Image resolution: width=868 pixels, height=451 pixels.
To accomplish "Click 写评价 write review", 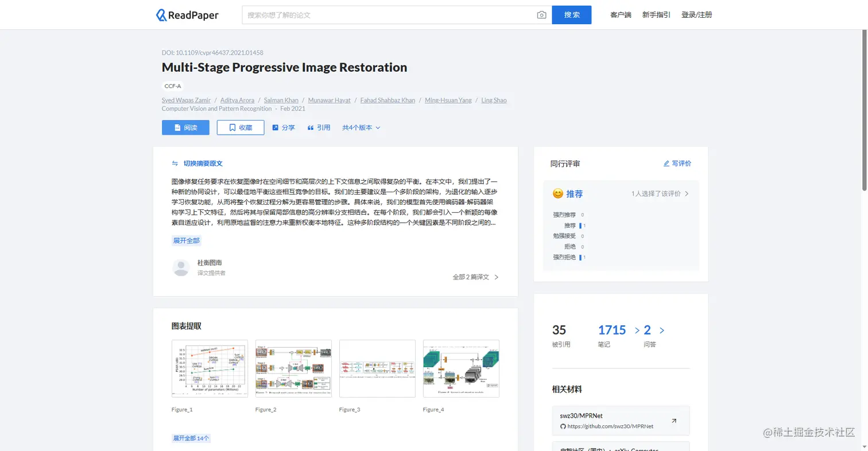I will (x=677, y=164).
